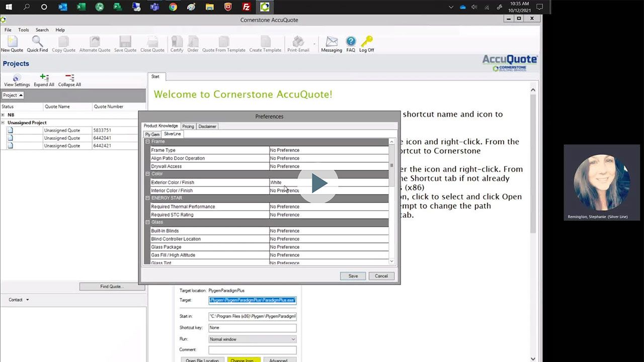The height and width of the screenshot is (362, 644).
Task: Open the File menu
Action: point(8,30)
